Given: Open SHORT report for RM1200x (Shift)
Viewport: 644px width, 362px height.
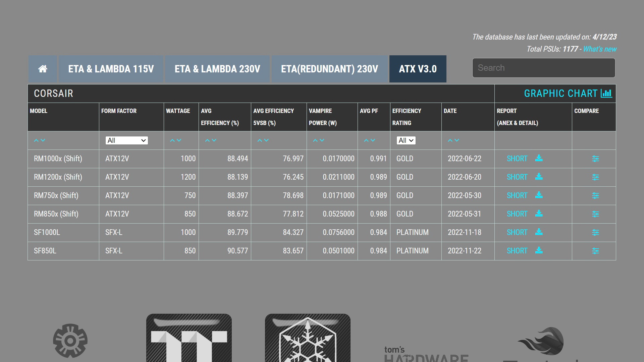Looking at the screenshot, I should coord(517,177).
